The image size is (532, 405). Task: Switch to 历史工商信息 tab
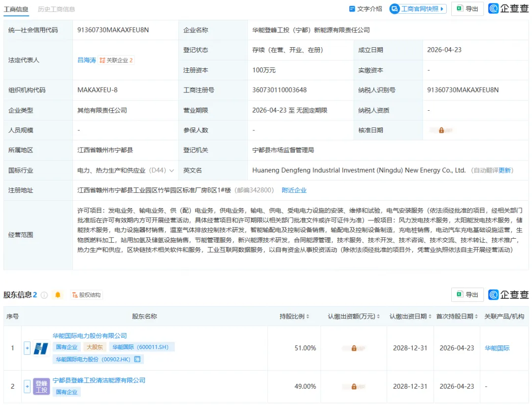pos(57,9)
